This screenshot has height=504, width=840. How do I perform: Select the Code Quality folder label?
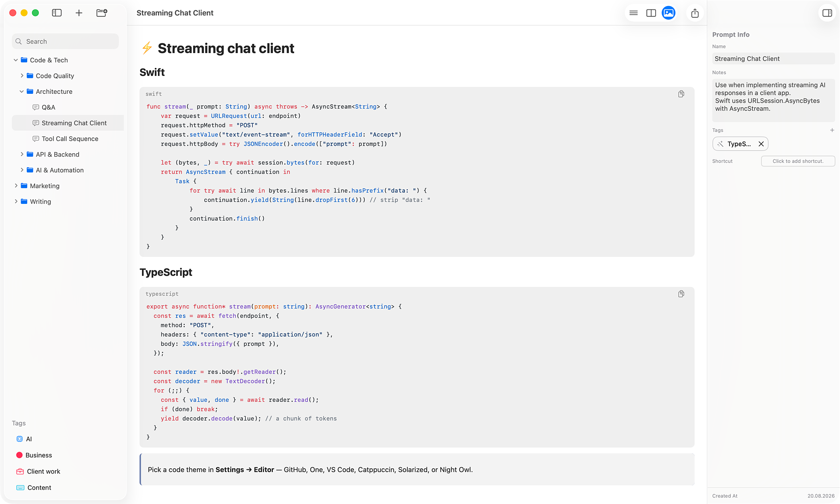click(55, 76)
